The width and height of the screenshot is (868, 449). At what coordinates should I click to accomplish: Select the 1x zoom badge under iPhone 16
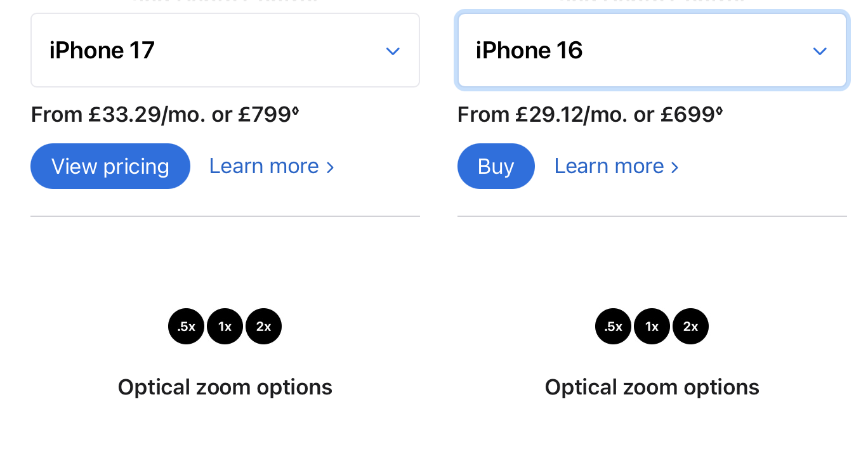point(652,327)
